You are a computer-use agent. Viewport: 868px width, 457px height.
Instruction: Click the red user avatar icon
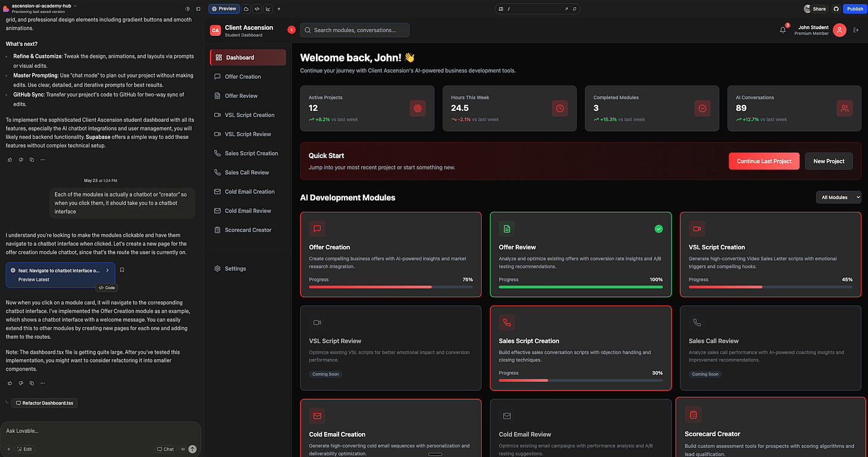pos(839,30)
